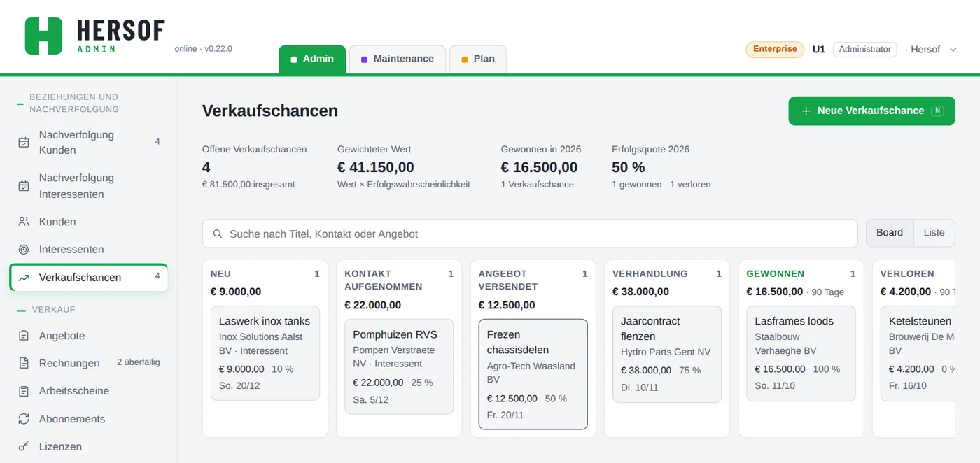This screenshot has width=980, height=463.
Task: Open Kunden via its people icon
Action: [24, 222]
